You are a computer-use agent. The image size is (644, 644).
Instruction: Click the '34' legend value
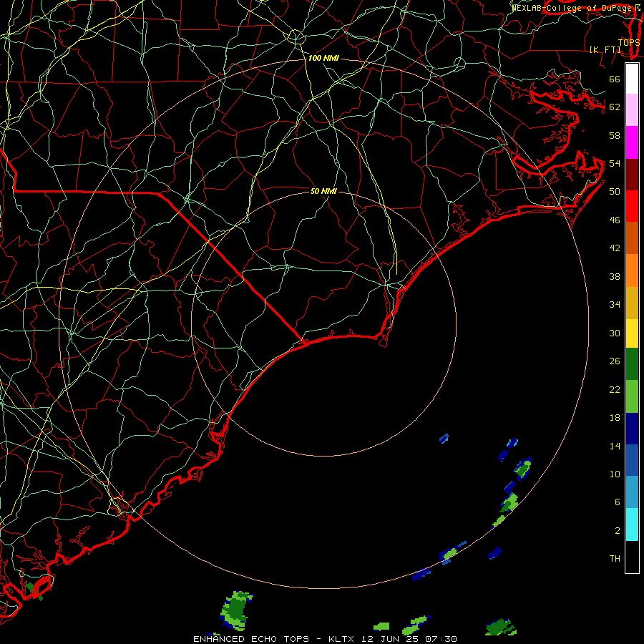click(615, 305)
